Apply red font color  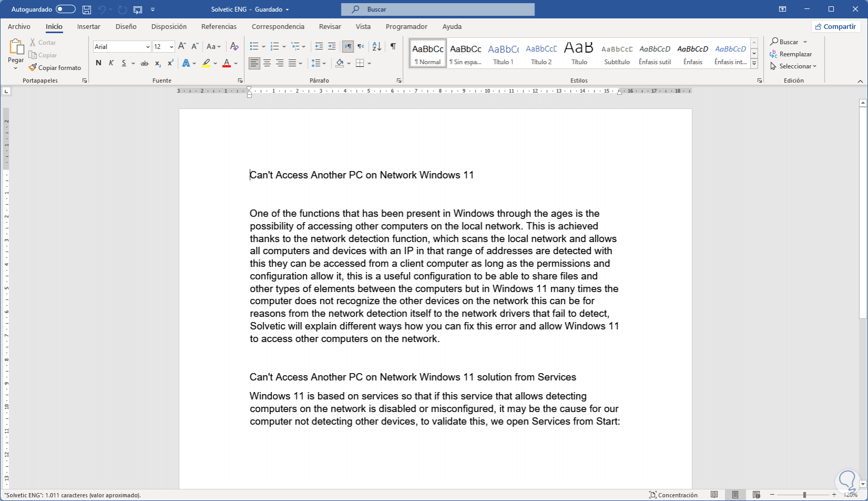227,63
